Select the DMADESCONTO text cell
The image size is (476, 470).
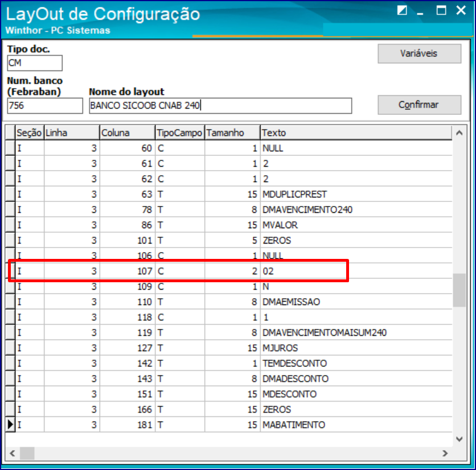click(356, 378)
